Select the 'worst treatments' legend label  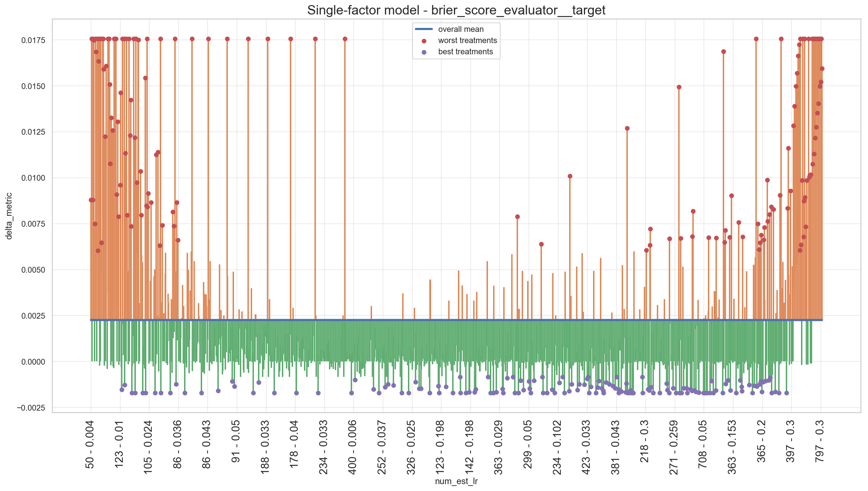(x=467, y=41)
